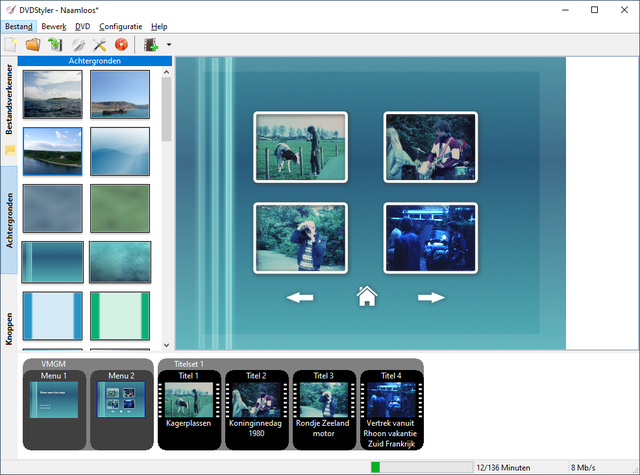Click the right arrow on menu canvas
The height and width of the screenshot is (475, 640).
[431, 297]
